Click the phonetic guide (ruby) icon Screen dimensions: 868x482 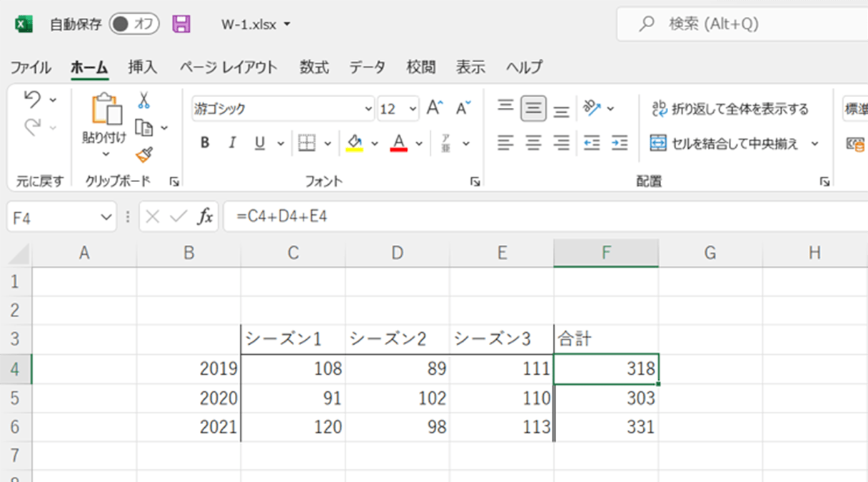pyautogui.click(x=445, y=143)
